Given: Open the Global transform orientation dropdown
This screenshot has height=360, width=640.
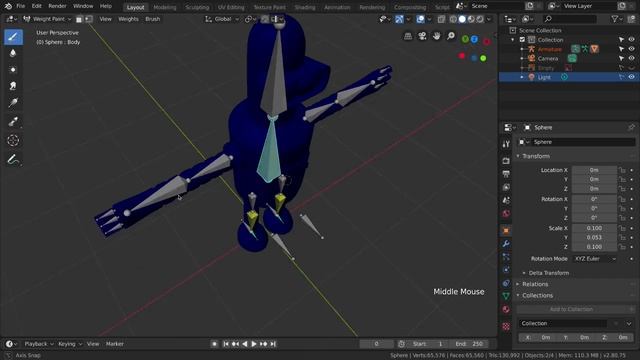Looking at the screenshot, I should [x=222, y=19].
